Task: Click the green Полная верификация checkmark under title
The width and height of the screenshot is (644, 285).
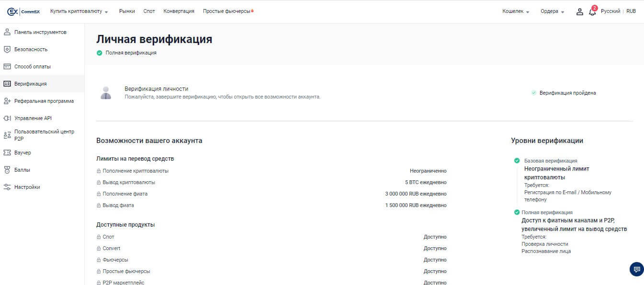Action: pyautogui.click(x=100, y=53)
